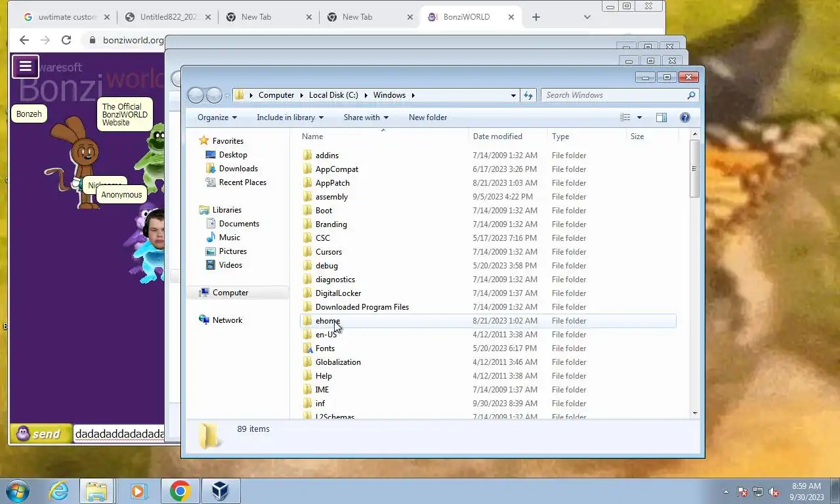
Task: Click the BonziWORLD send button
Action: 41,434
